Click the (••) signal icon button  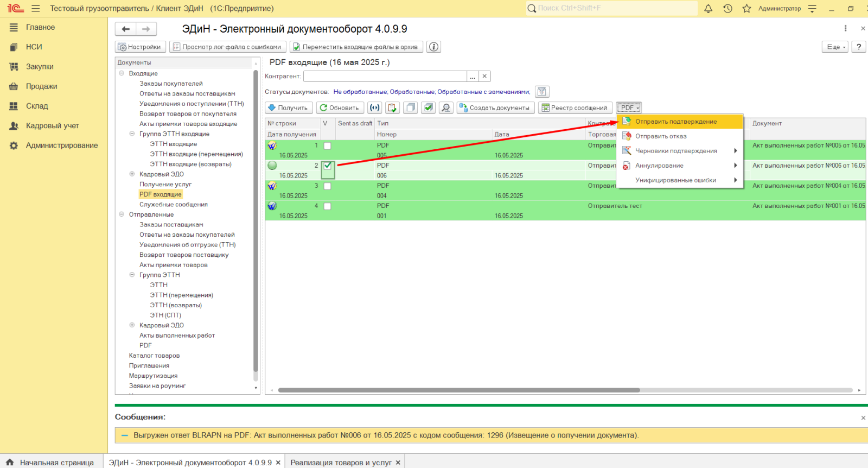pyautogui.click(x=375, y=107)
